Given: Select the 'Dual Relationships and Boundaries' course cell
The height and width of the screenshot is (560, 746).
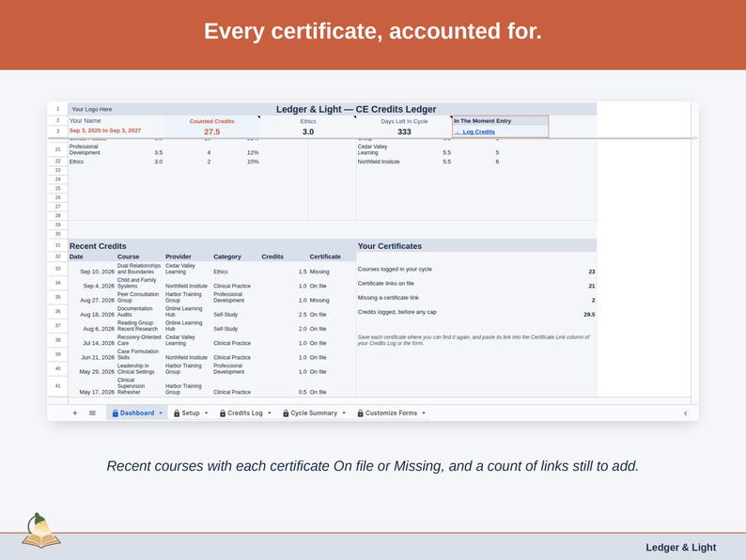Looking at the screenshot, I should tap(139, 269).
